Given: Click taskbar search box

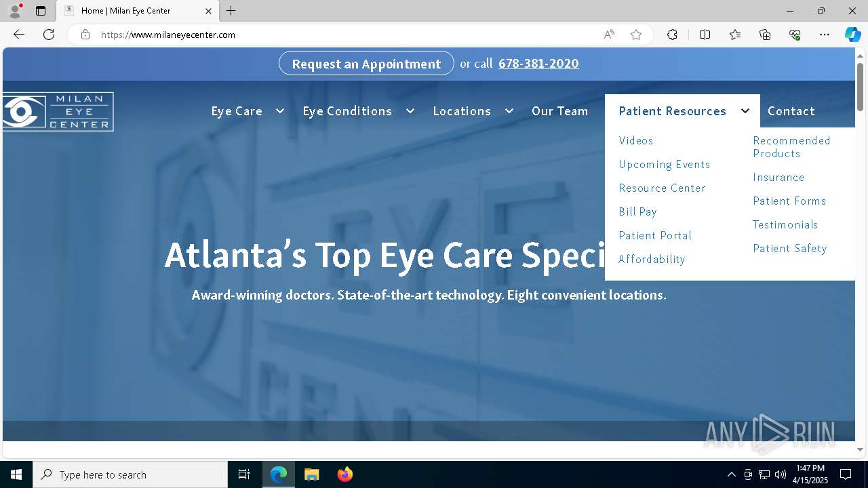Looking at the screenshot, I should tap(130, 474).
